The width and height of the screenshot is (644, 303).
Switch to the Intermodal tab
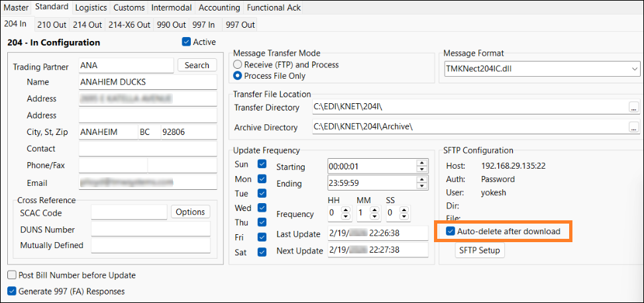pos(171,7)
